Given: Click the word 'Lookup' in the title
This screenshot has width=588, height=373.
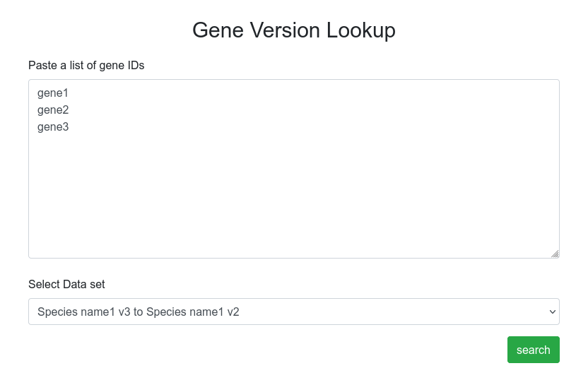Looking at the screenshot, I should [x=360, y=30].
